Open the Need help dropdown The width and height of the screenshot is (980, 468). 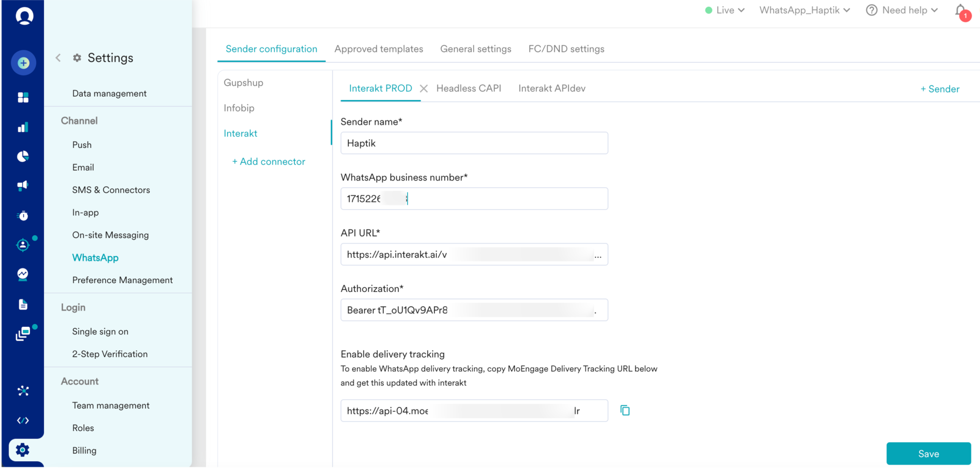click(902, 10)
